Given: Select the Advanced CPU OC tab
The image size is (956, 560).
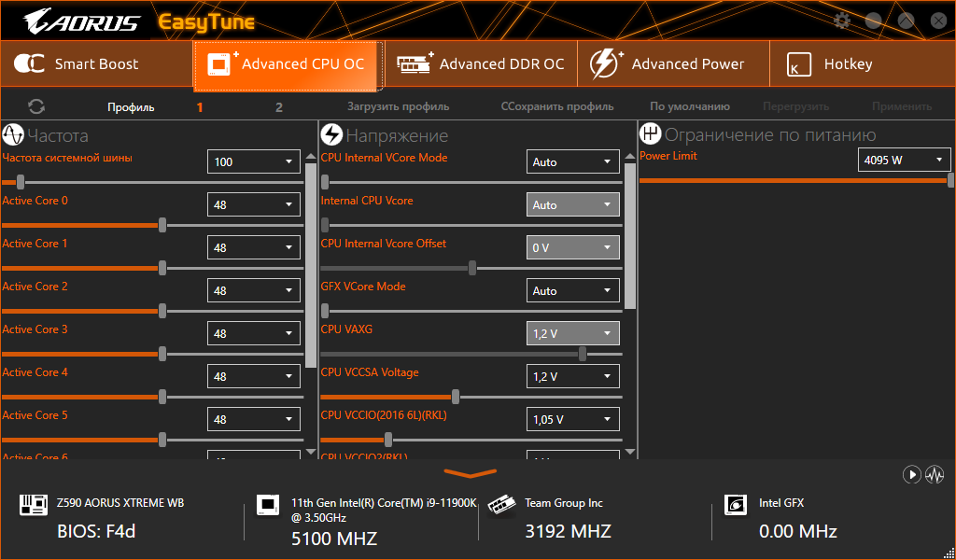Looking at the screenshot, I should (288, 66).
